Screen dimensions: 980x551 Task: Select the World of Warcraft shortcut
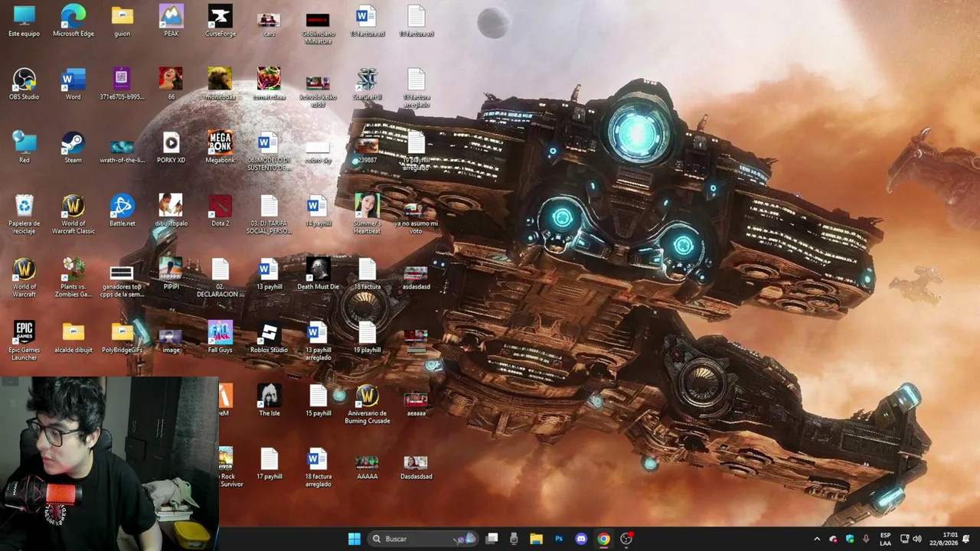click(24, 278)
